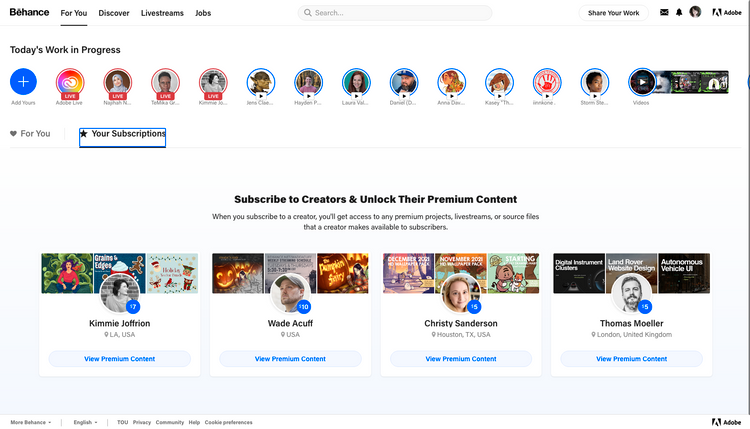Open the Jobs nav item
Viewport: 750px width, 429px height.
(203, 13)
